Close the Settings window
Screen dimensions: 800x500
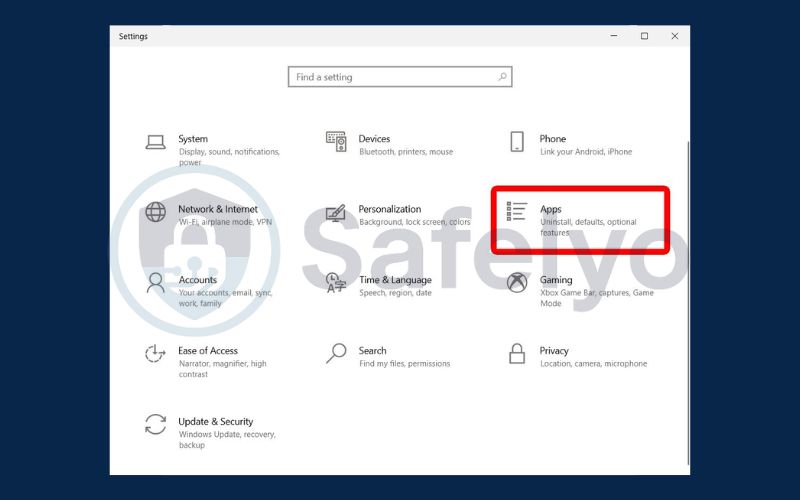tap(674, 36)
